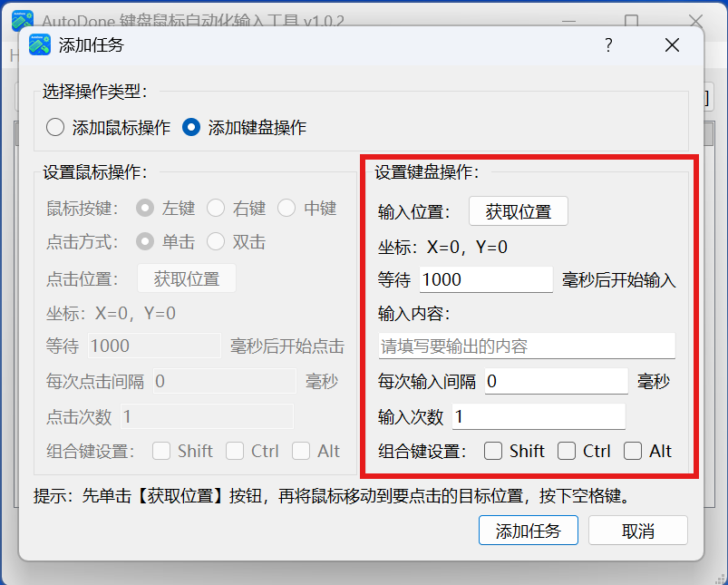Click the 等待 1000 wait time field
This screenshot has height=585, width=728.
tap(485, 279)
